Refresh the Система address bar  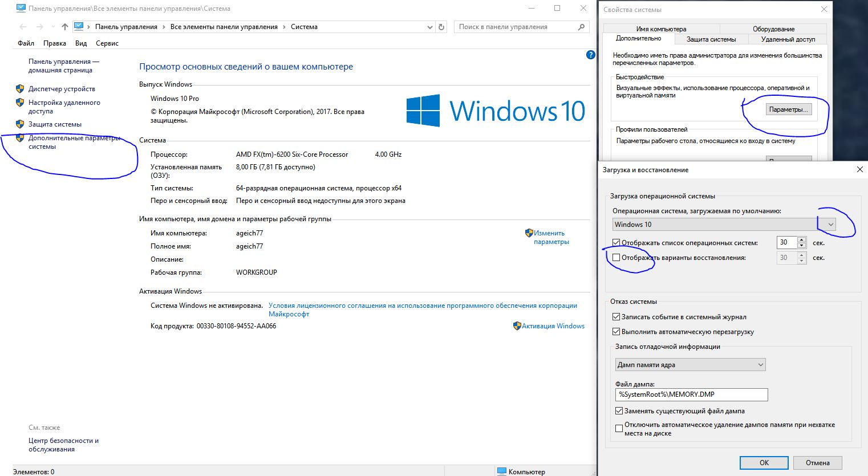pos(441,27)
